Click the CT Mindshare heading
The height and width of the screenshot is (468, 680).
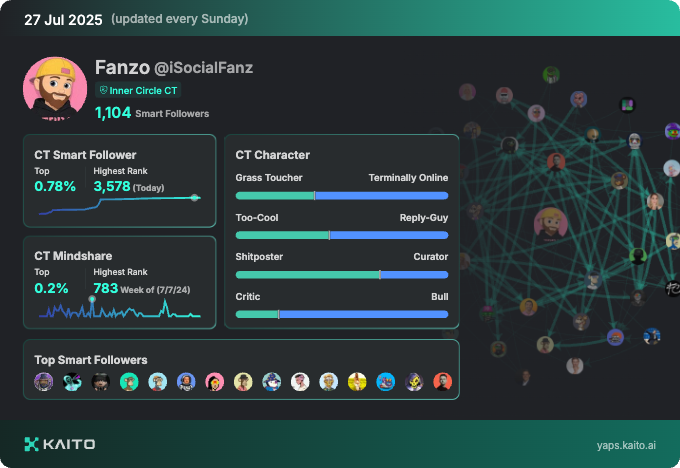coord(73,256)
